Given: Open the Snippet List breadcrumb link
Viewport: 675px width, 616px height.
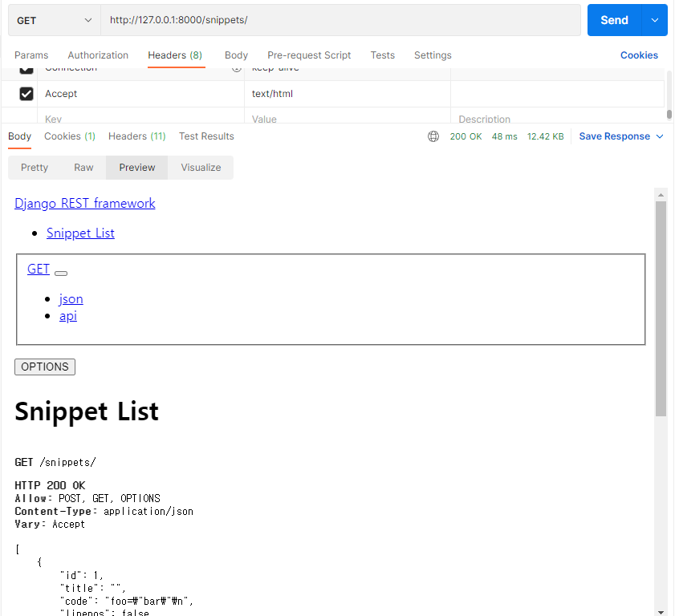Looking at the screenshot, I should (80, 233).
